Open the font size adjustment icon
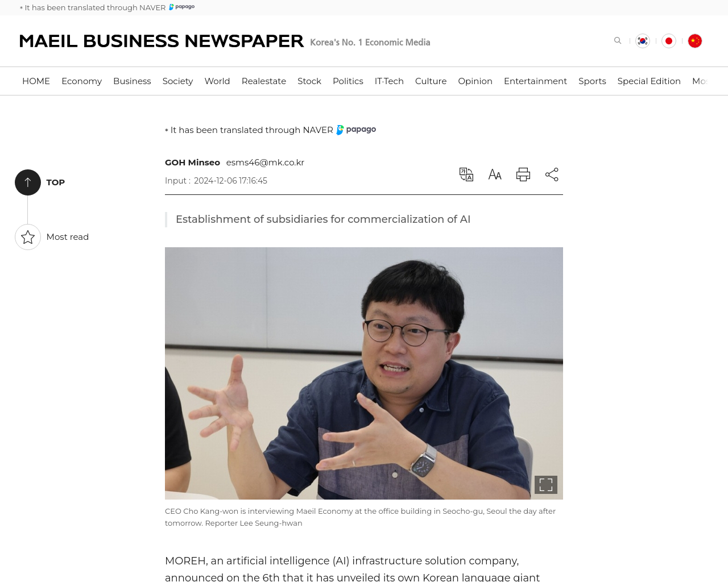This screenshot has width=728, height=582. click(x=495, y=174)
